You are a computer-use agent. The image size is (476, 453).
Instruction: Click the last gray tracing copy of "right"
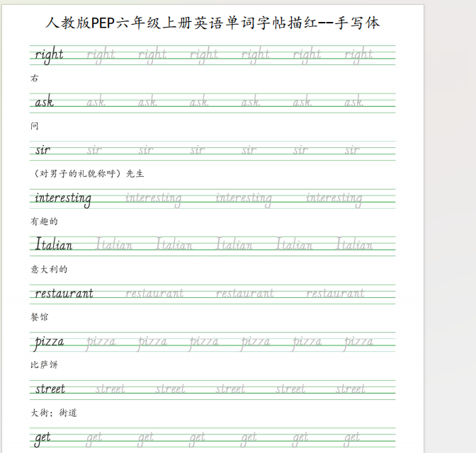click(x=358, y=55)
